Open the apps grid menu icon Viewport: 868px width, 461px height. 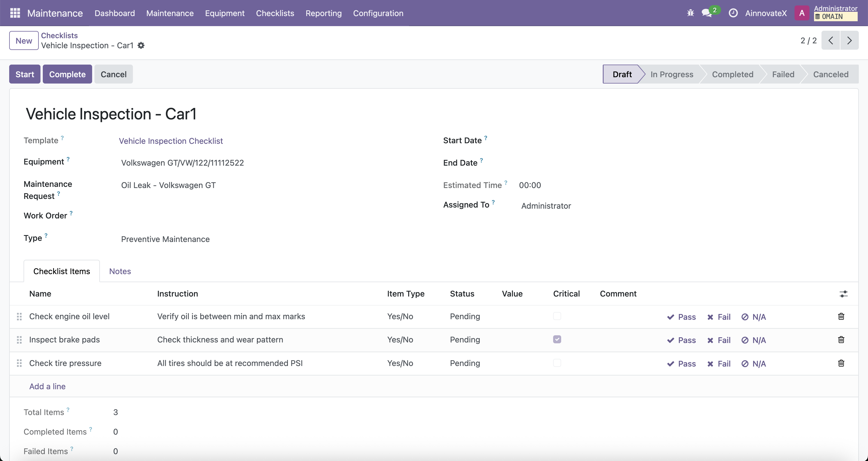point(15,13)
